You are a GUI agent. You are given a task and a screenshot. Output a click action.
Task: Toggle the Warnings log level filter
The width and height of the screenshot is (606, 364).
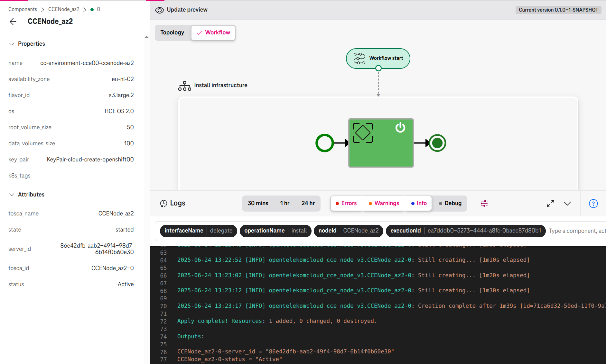[x=384, y=203]
